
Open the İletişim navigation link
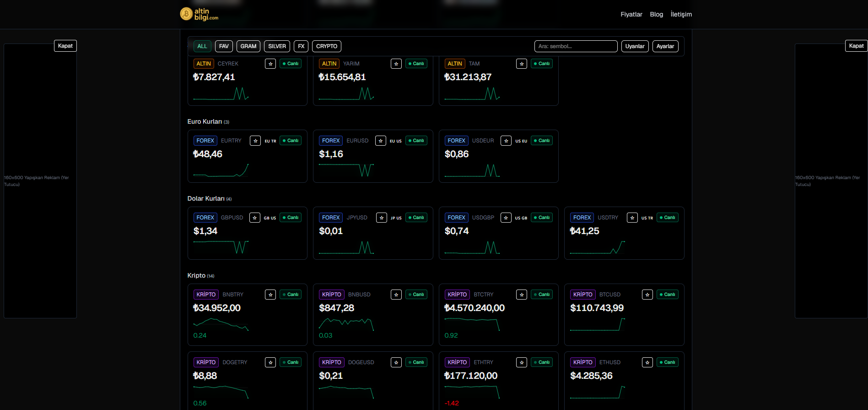(x=681, y=15)
